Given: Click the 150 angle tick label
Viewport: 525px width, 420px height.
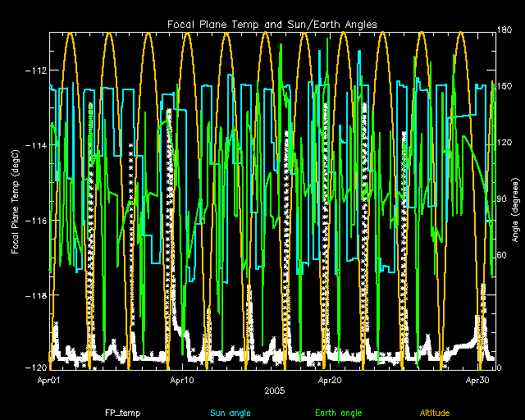Looking at the screenshot, I should (x=505, y=86).
